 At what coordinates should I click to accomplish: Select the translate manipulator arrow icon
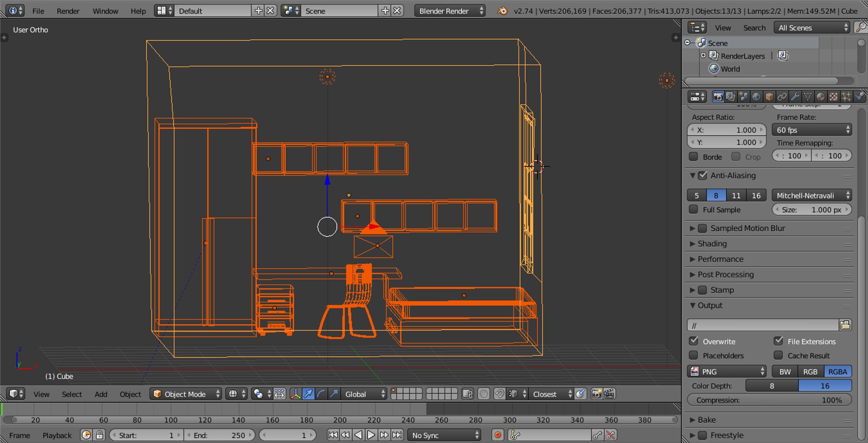[308, 394]
